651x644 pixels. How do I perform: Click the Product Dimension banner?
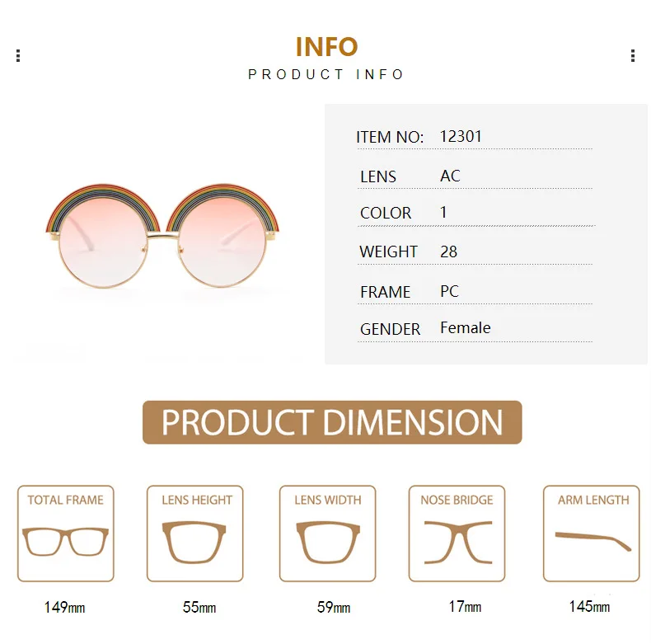coord(332,422)
